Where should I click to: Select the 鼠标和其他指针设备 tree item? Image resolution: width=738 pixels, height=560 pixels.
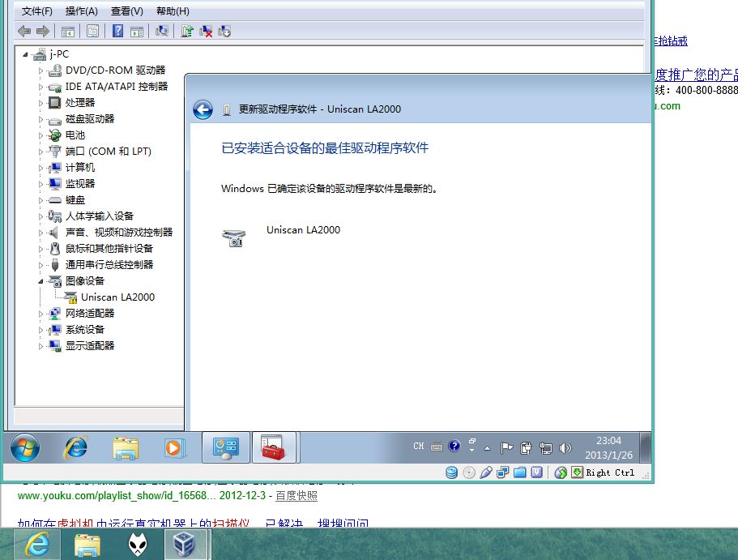click(109, 249)
